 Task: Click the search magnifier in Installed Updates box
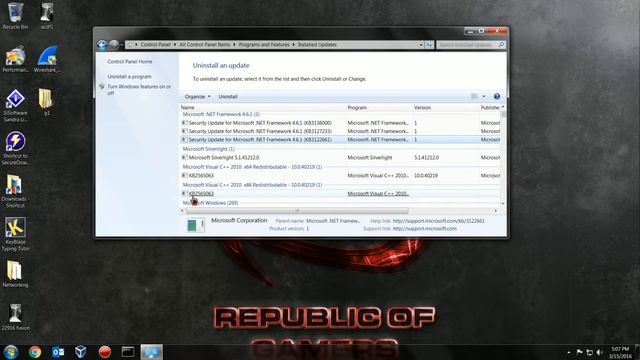(x=501, y=44)
